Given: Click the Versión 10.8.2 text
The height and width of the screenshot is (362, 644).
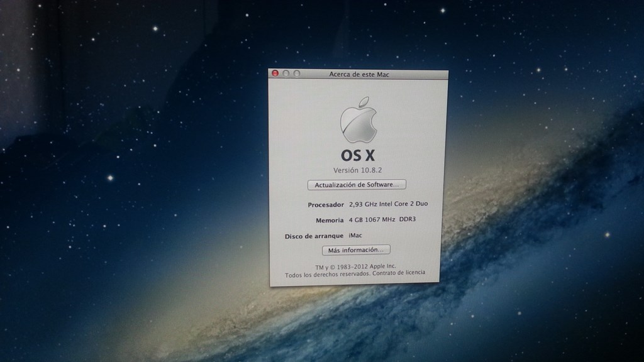Looking at the screenshot, I should click(357, 170).
